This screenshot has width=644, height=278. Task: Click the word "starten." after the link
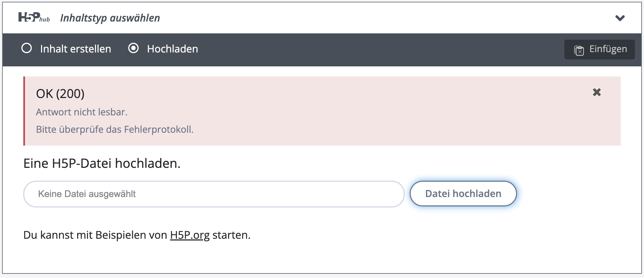point(231,235)
